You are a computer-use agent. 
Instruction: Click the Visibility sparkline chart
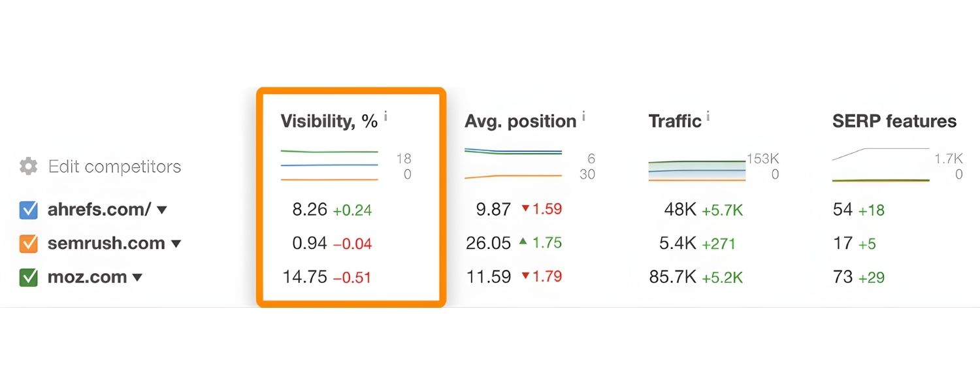click(x=329, y=165)
